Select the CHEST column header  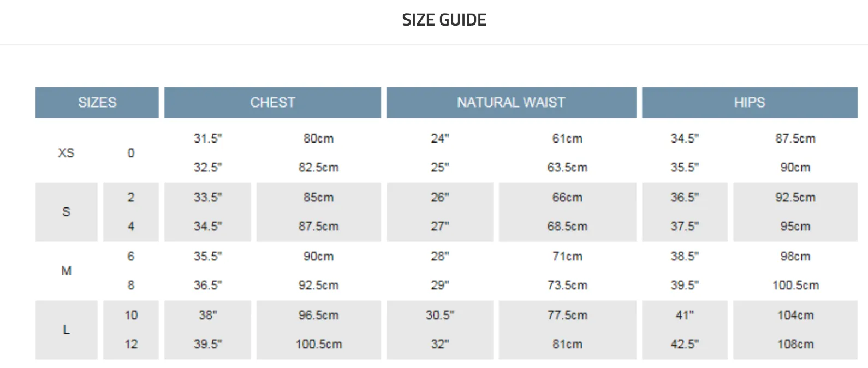coord(272,102)
